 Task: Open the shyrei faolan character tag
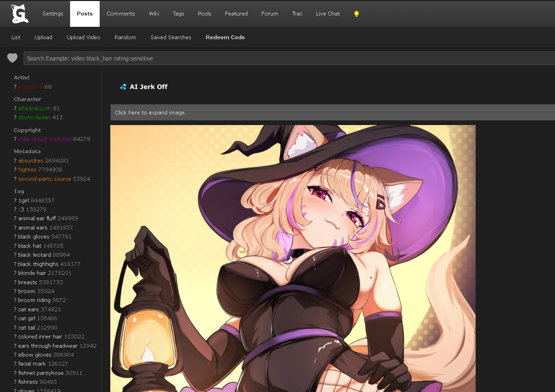click(x=34, y=117)
